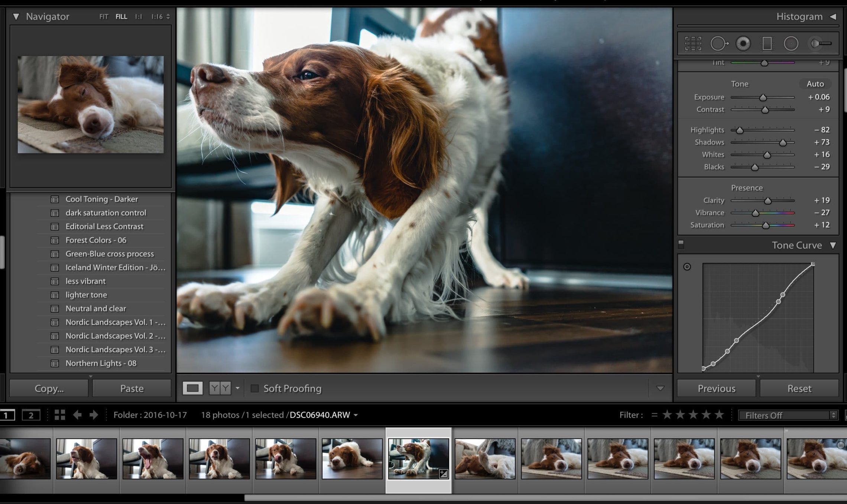Select the Radial Filter tool

791,43
